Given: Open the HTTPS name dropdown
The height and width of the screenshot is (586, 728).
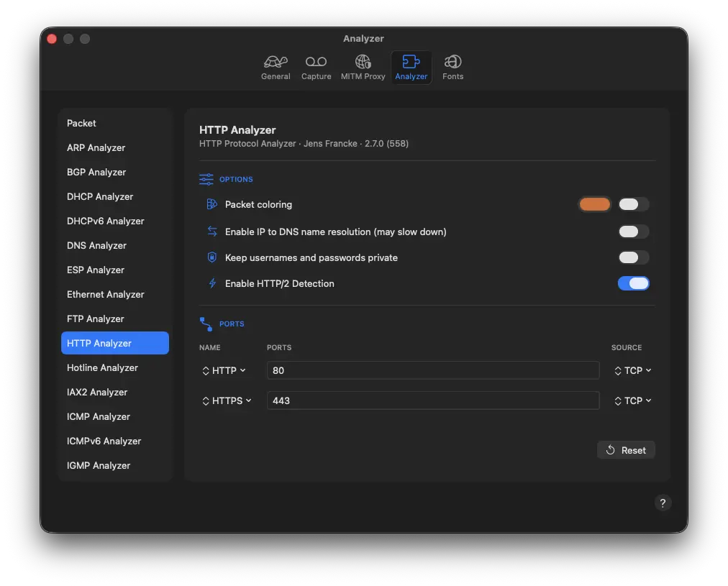Looking at the screenshot, I should tap(227, 401).
